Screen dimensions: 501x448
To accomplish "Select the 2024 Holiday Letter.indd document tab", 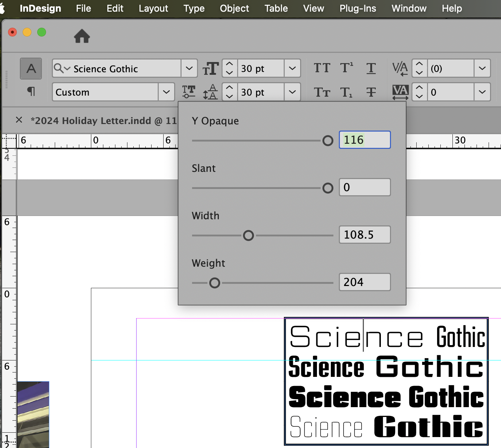I will [x=104, y=121].
